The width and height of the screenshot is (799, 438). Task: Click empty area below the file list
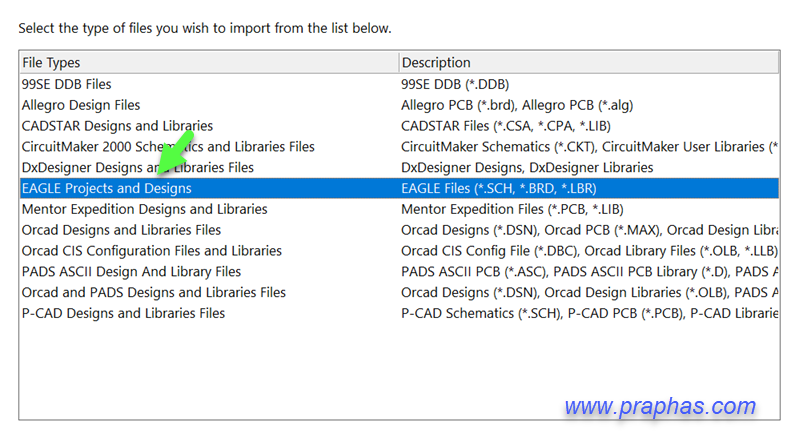click(x=300, y=370)
